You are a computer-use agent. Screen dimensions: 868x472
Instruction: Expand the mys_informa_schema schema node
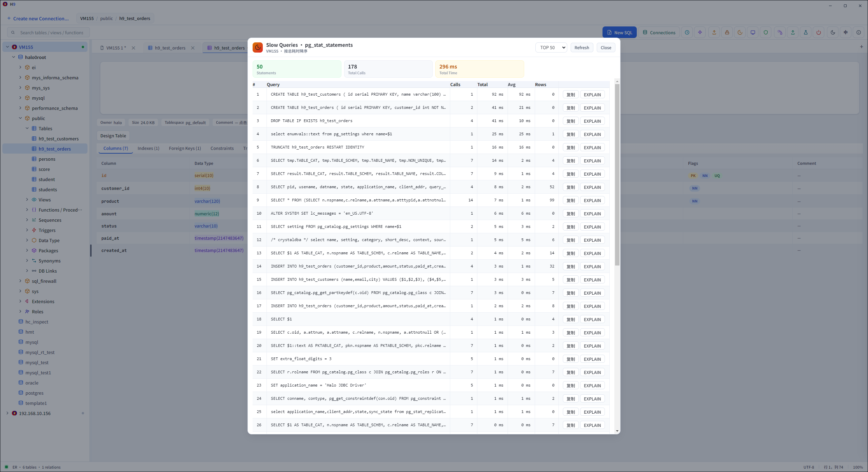coord(20,78)
